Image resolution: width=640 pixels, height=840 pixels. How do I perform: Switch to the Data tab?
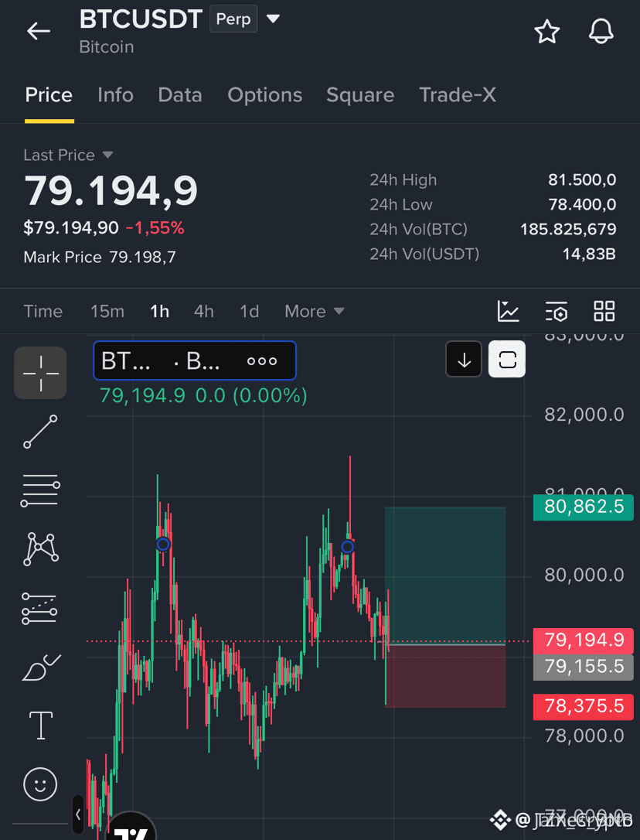[x=180, y=95]
